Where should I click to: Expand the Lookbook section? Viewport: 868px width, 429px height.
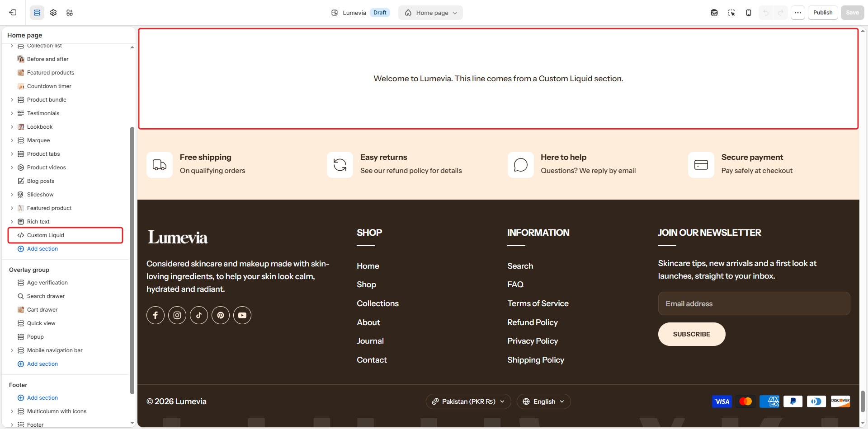[x=12, y=127]
